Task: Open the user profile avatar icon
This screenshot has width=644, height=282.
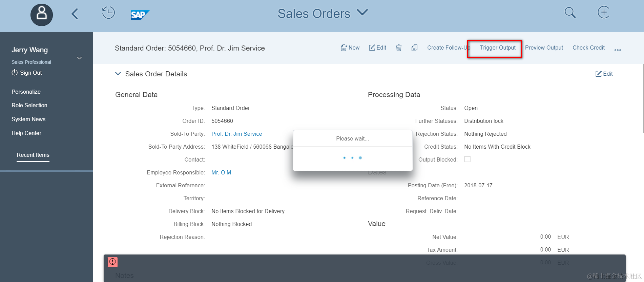Action: point(42,15)
